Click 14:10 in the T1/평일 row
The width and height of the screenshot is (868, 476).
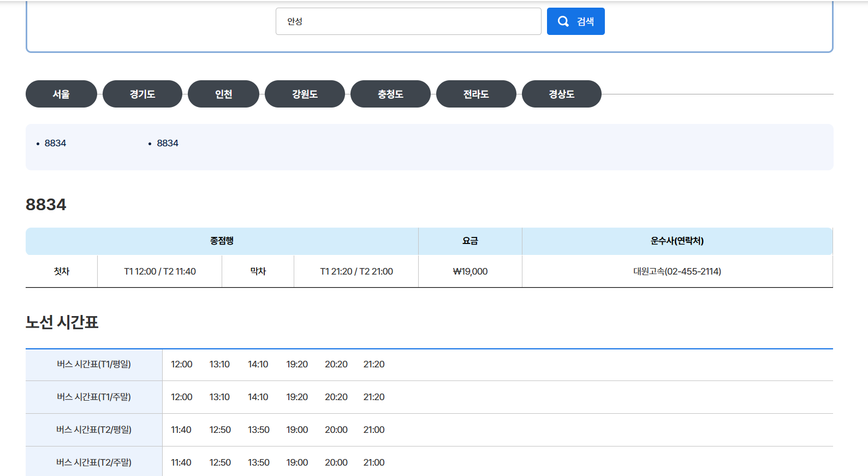258,364
